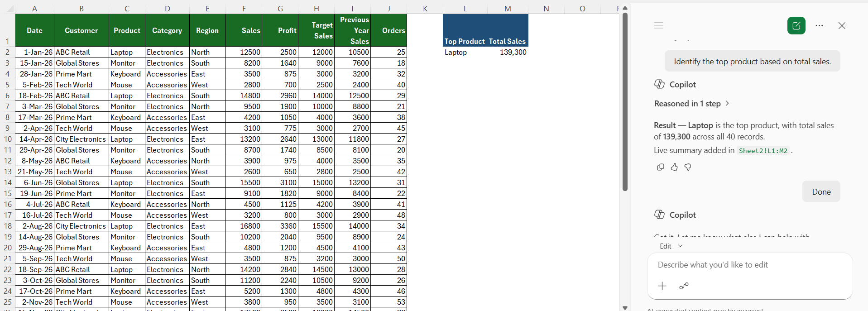Image resolution: width=868 pixels, height=311 pixels.
Task: Select sales value 15500
Action: 244,182
